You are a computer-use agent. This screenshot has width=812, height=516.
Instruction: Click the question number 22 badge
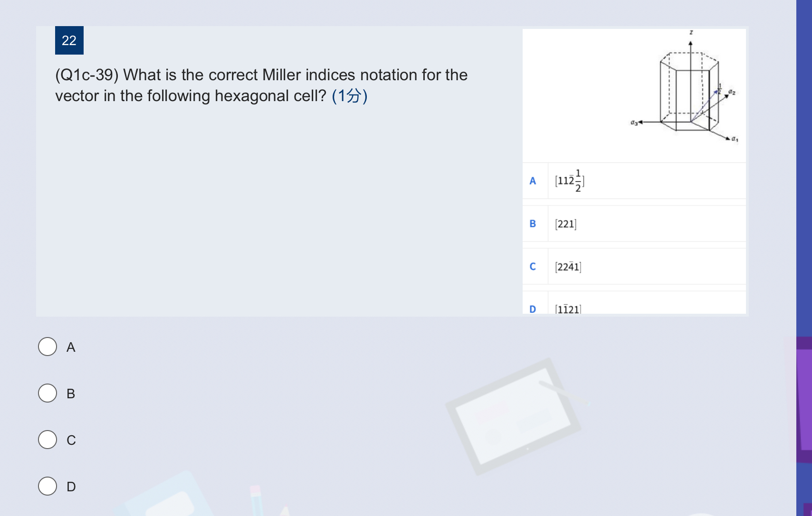[69, 41]
